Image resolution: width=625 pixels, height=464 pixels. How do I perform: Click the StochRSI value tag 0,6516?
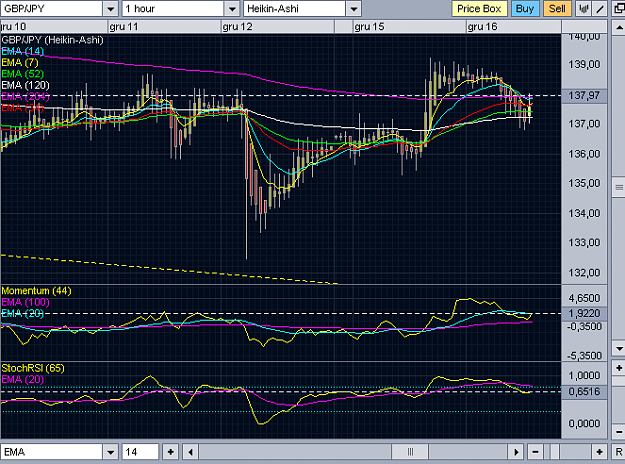click(x=584, y=391)
